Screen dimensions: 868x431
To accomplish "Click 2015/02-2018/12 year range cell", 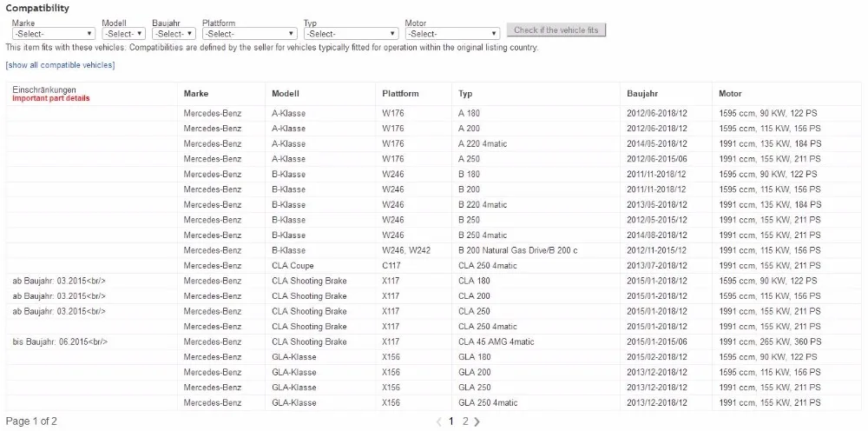I will [656, 357].
